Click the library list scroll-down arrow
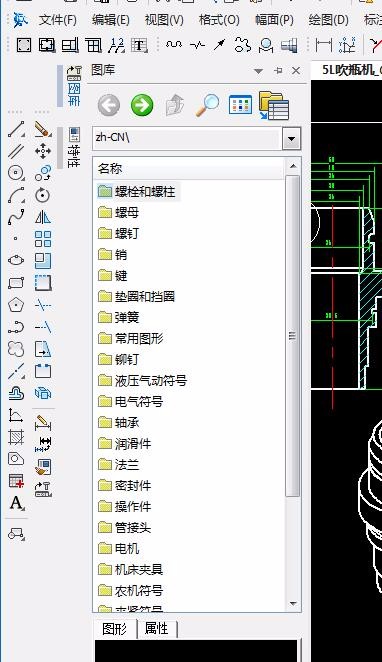Image resolution: width=382 pixels, height=662 pixels. (293, 604)
